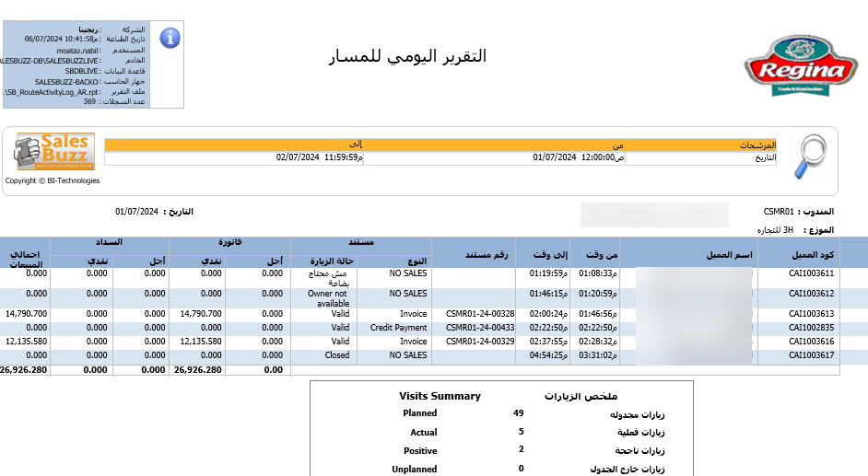Select customer code CAI1003611
The height and width of the screenshot is (476, 868).
click(811, 273)
